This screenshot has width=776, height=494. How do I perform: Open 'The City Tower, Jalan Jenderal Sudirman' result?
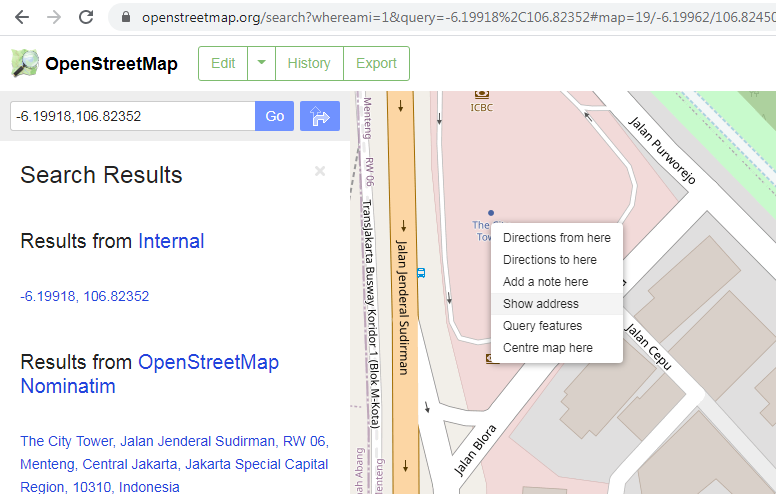174,464
